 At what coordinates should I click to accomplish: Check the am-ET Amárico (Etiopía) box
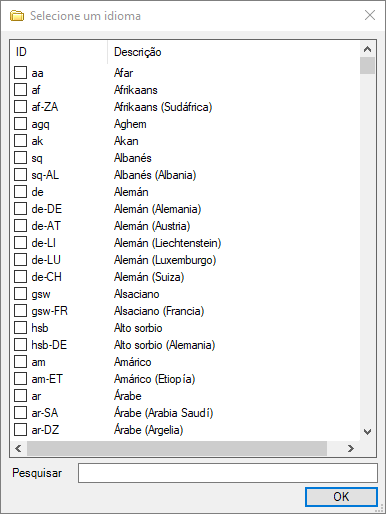click(20, 379)
